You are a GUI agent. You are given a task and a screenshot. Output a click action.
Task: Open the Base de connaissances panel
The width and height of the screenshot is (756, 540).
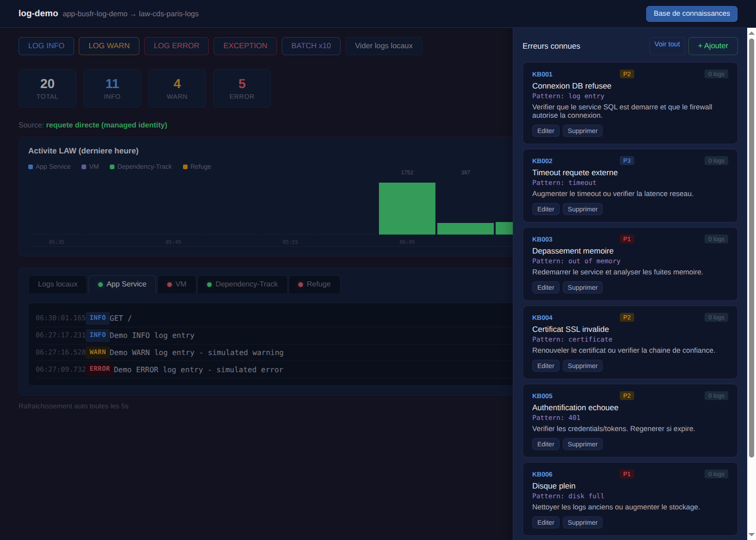click(691, 13)
